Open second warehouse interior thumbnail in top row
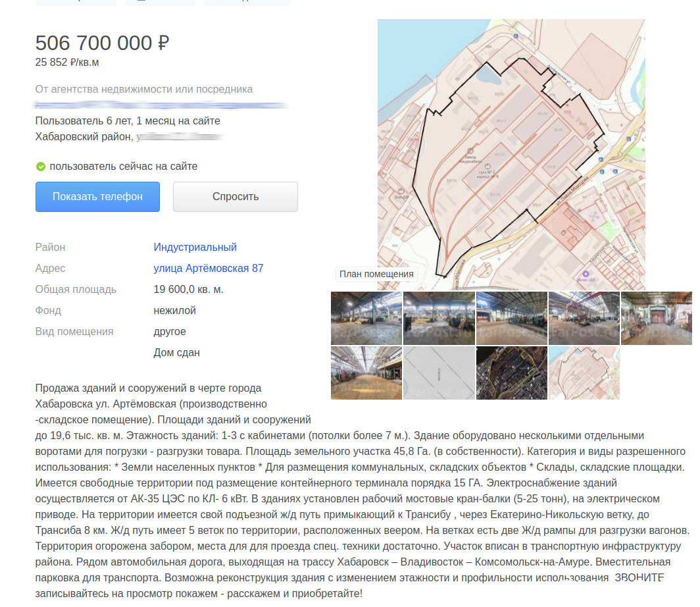Viewport: 700px width, 607px height. [x=439, y=318]
